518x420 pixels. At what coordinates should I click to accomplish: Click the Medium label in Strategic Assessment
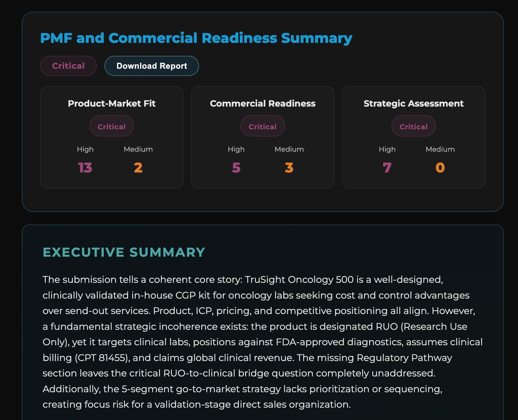[440, 149]
